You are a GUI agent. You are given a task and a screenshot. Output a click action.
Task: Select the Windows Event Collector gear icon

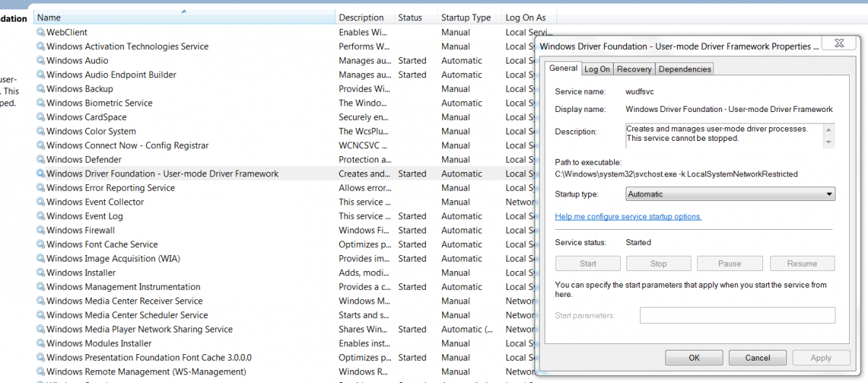[41, 202]
